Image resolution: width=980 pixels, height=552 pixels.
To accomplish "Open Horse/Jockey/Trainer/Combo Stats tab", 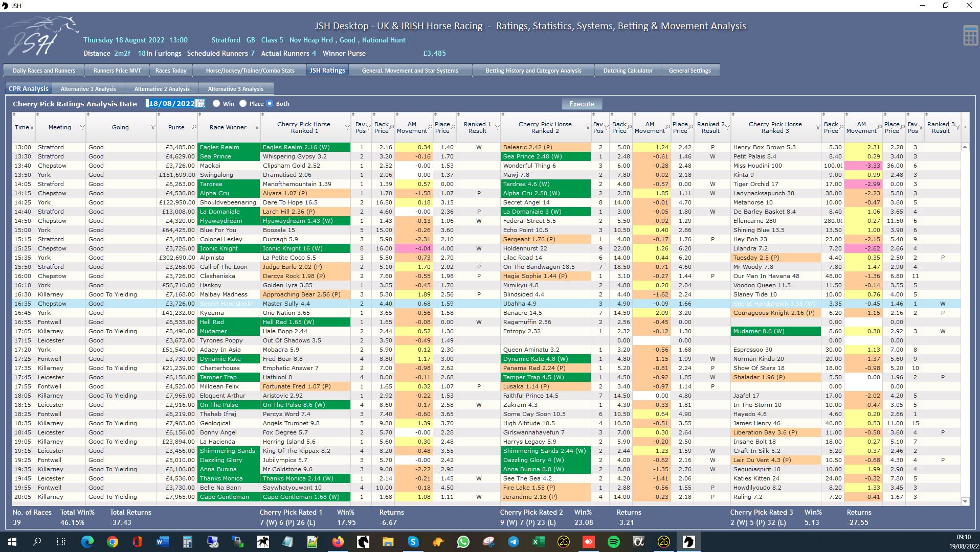I will click(x=250, y=71).
